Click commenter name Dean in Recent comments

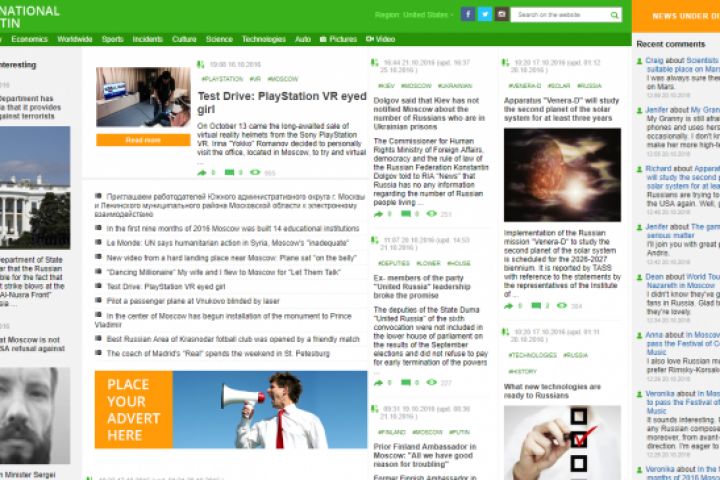[x=654, y=277]
